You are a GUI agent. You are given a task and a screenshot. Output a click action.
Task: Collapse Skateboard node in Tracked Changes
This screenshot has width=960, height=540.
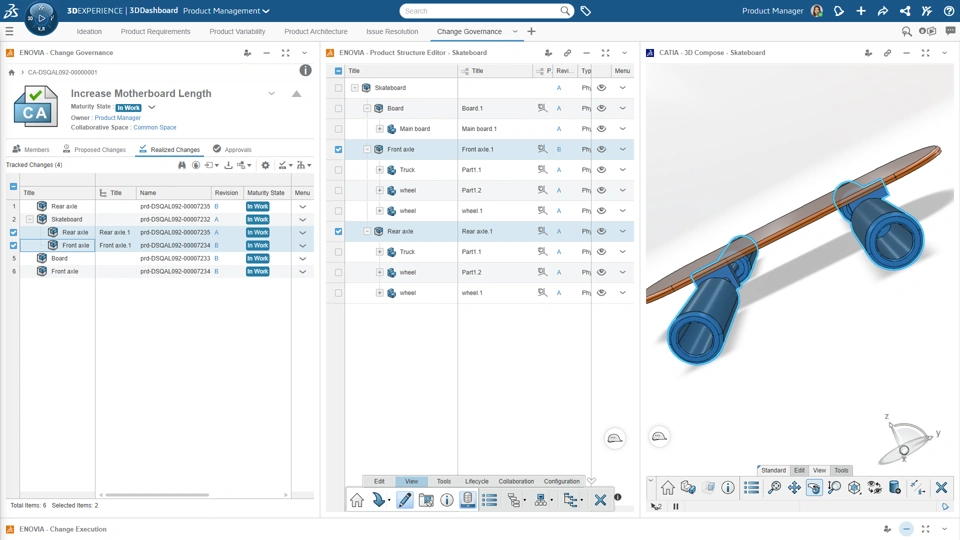[x=29, y=219]
